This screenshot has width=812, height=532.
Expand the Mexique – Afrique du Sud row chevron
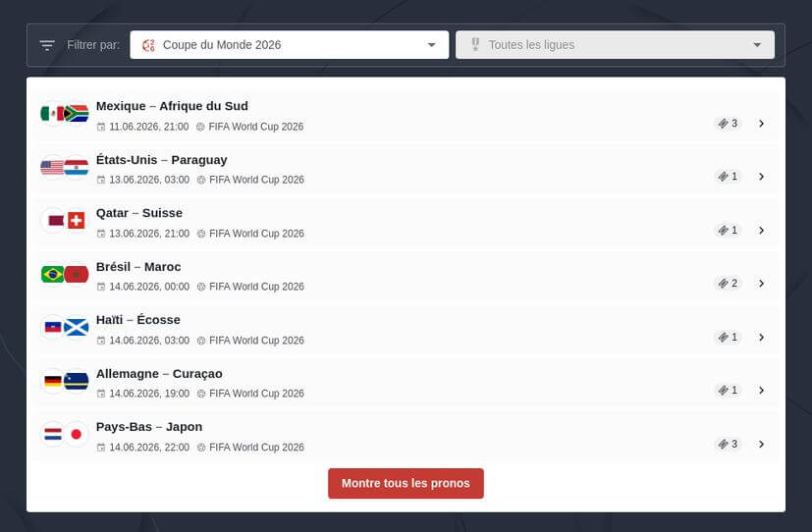click(761, 124)
